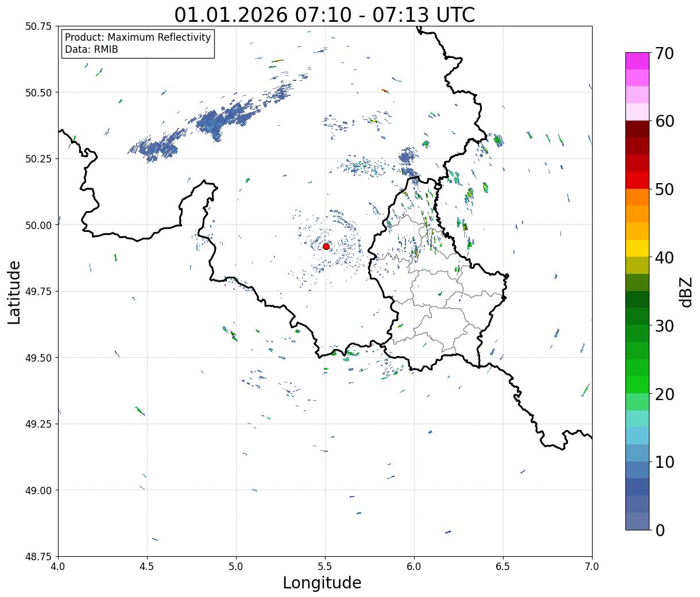Image resolution: width=700 pixels, height=597 pixels.
Task: Click the latitude tick label 49.25
Action: 38,424
